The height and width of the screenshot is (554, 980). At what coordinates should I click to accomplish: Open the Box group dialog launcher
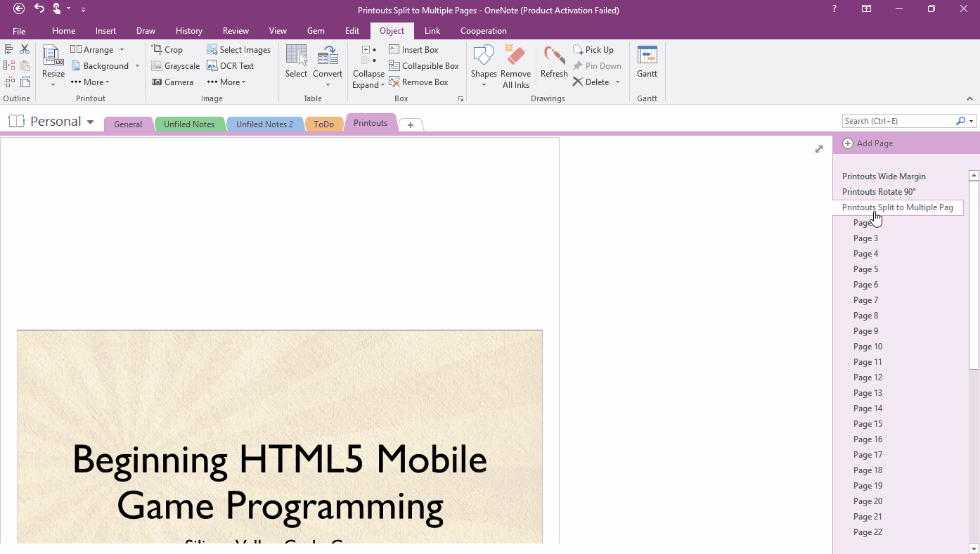pos(460,99)
